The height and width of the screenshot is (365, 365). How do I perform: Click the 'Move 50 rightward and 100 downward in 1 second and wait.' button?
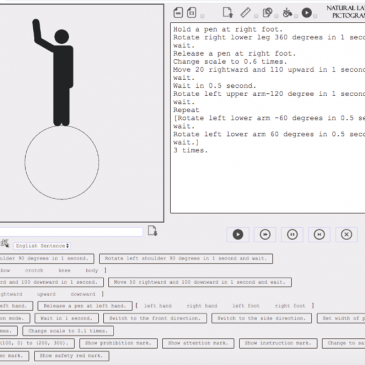(x=200, y=282)
